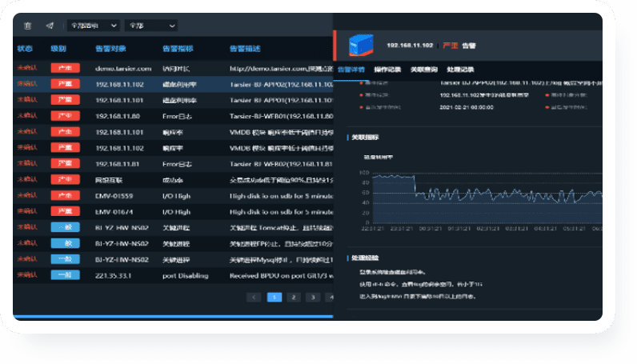
Task: Click the paper-plane send icon in toolbar
Action: coord(50,26)
